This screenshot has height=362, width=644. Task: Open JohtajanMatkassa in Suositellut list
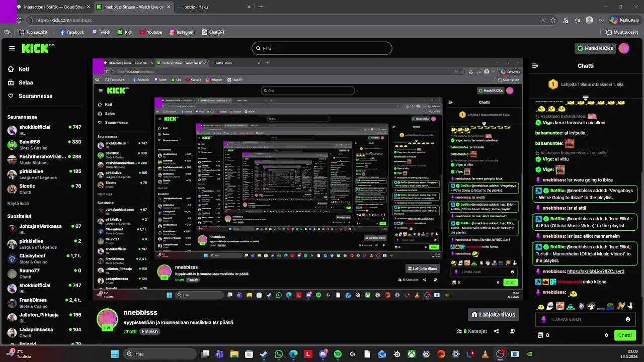click(44, 229)
